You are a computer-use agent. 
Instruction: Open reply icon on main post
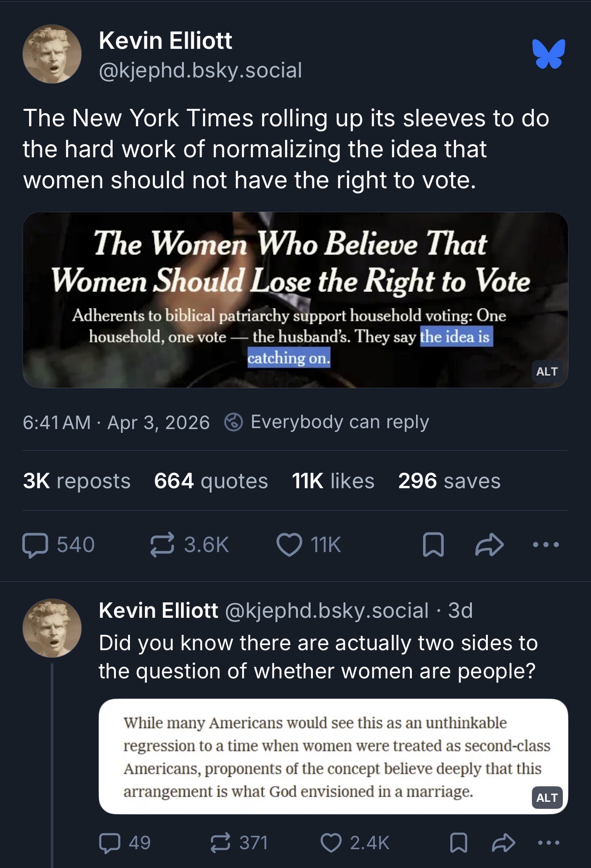click(35, 545)
